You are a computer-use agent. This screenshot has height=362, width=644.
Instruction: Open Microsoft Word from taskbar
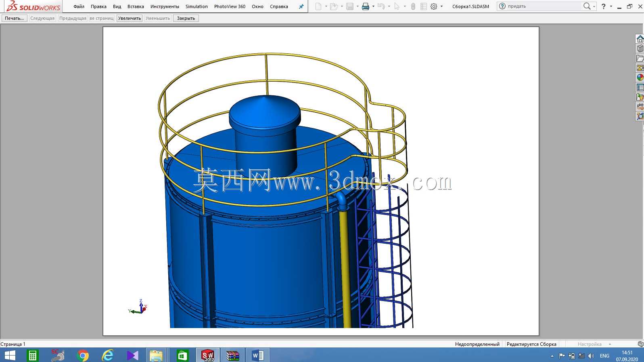click(x=257, y=356)
